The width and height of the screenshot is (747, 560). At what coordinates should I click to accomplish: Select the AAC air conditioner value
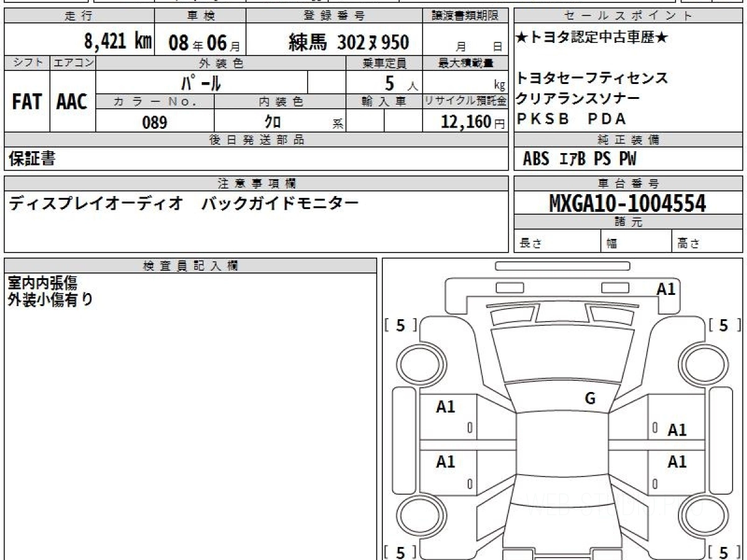[x=72, y=101]
